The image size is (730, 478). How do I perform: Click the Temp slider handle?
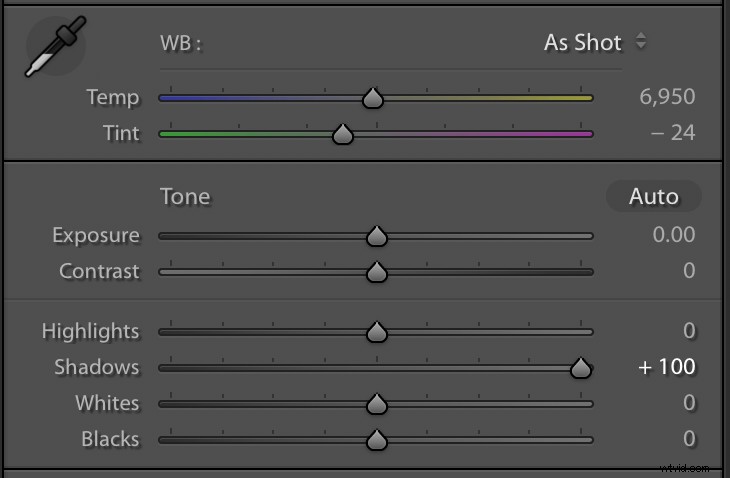click(373, 98)
